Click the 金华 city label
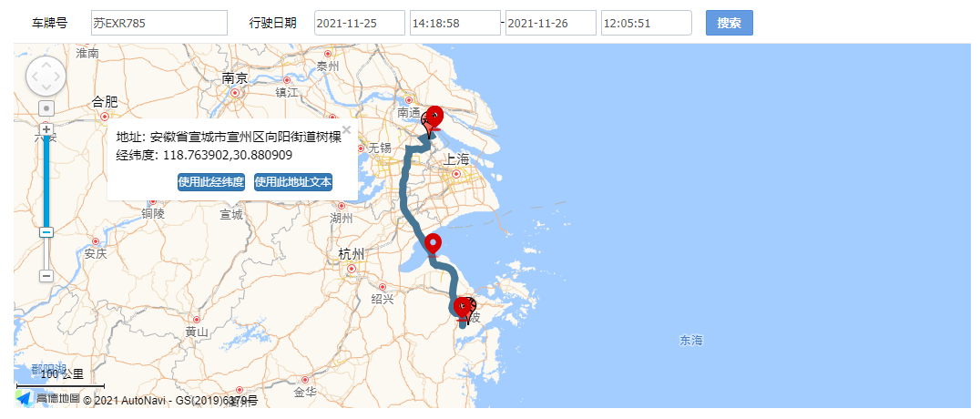This screenshot has width=980, height=419. coord(305,393)
